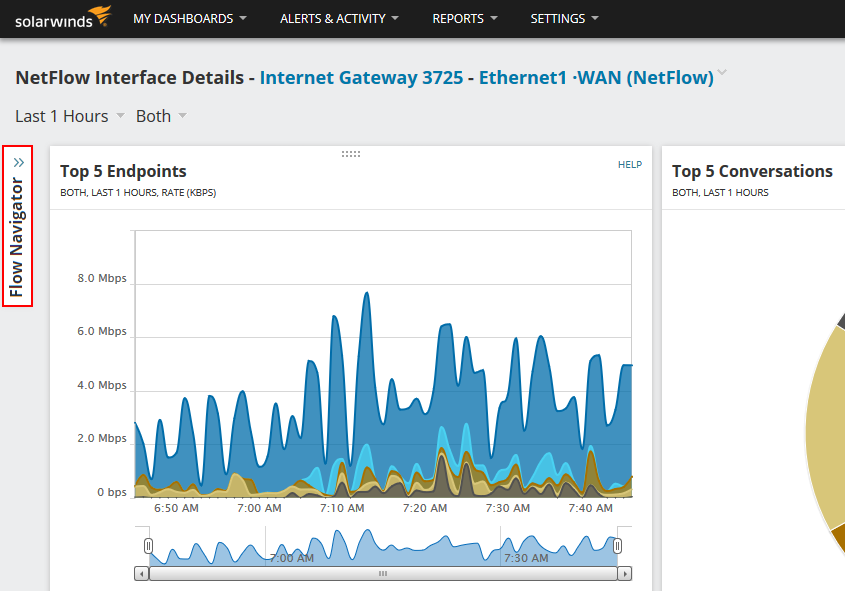Expand the Both flow direction dropdown
The height and width of the screenshot is (591, 845).
pos(161,116)
